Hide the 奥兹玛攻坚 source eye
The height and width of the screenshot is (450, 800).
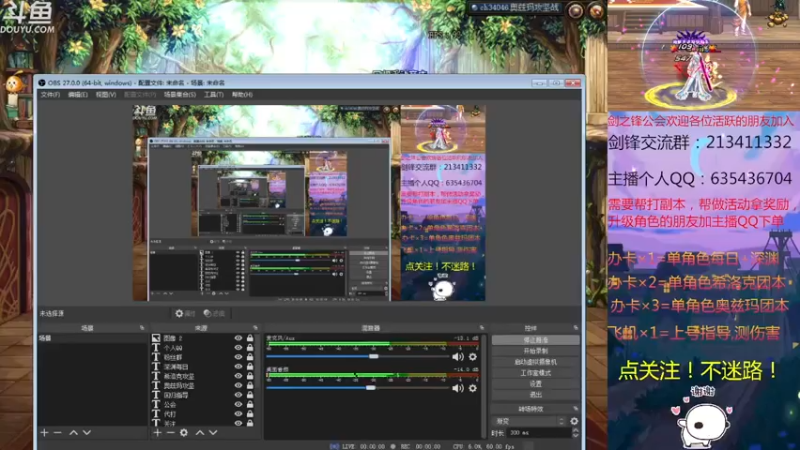click(238, 385)
